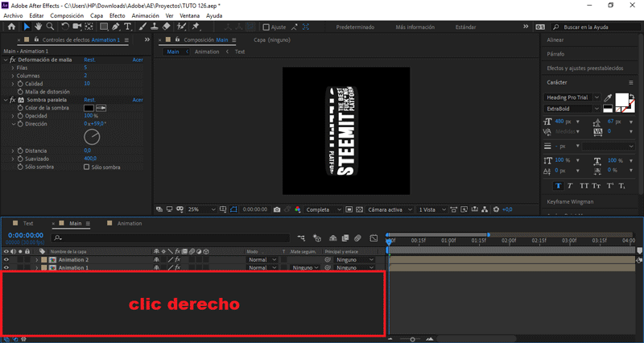Click the eyedropper in Carácter panel
Image resolution: width=644 pixels, height=343 pixels.
pyautogui.click(x=609, y=97)
